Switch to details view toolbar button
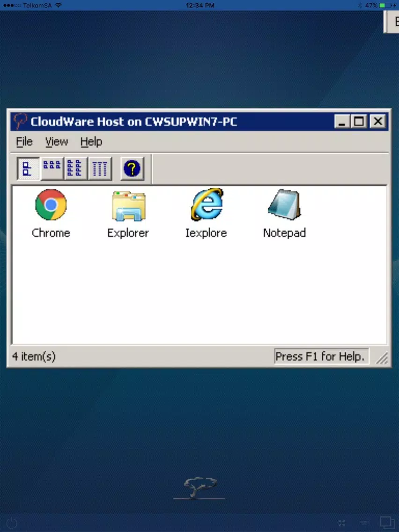The image size is (399, 532). click(100, 169)
